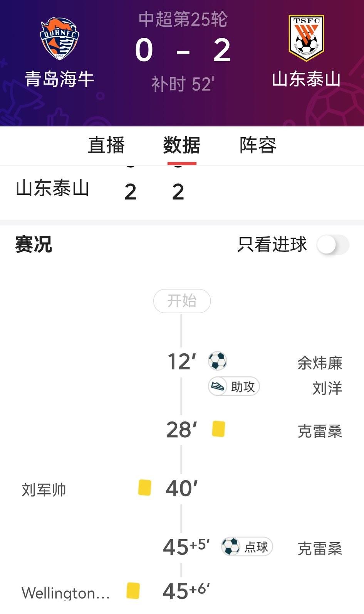Select player 刘军帅 in timeline
Screen dimensions: 364x614
(44, 489)
